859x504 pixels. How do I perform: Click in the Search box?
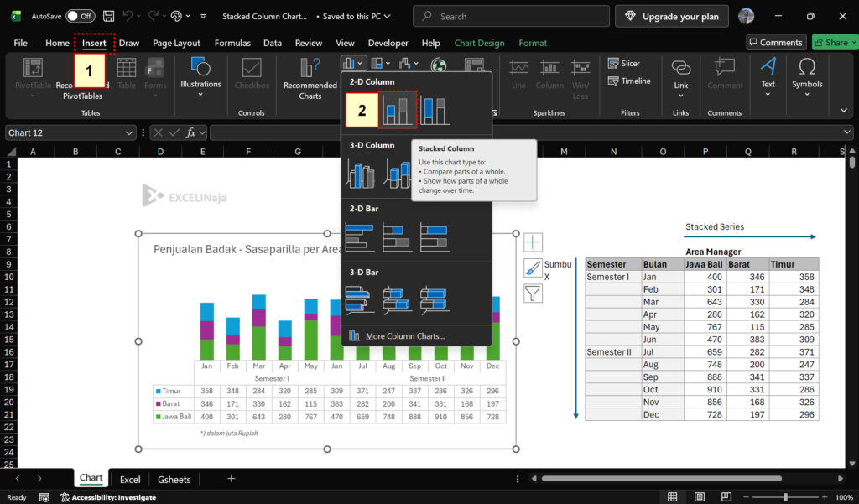tap(511, 17)
